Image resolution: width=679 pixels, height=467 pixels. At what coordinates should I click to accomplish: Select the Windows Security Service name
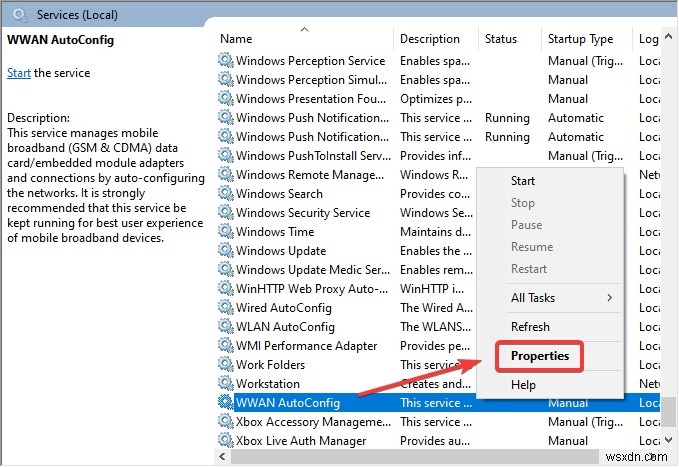pos(303,213)
